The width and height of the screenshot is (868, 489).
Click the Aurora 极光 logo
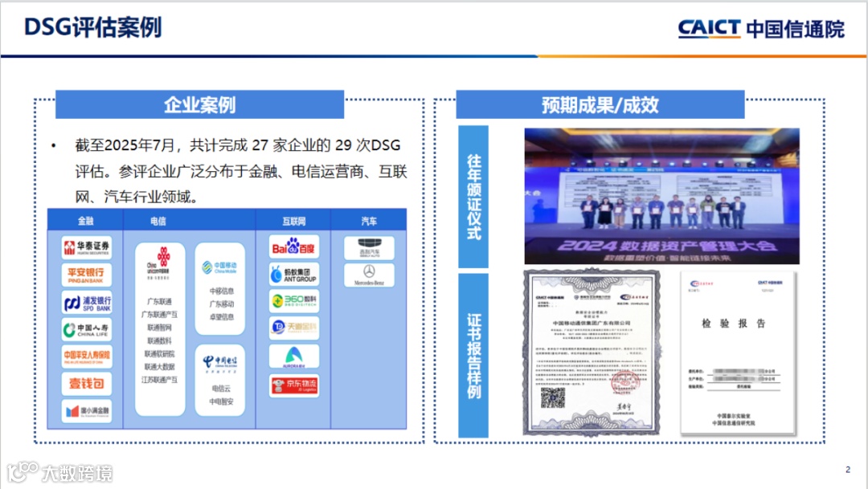pyautogui.click(x=293, y=357)
